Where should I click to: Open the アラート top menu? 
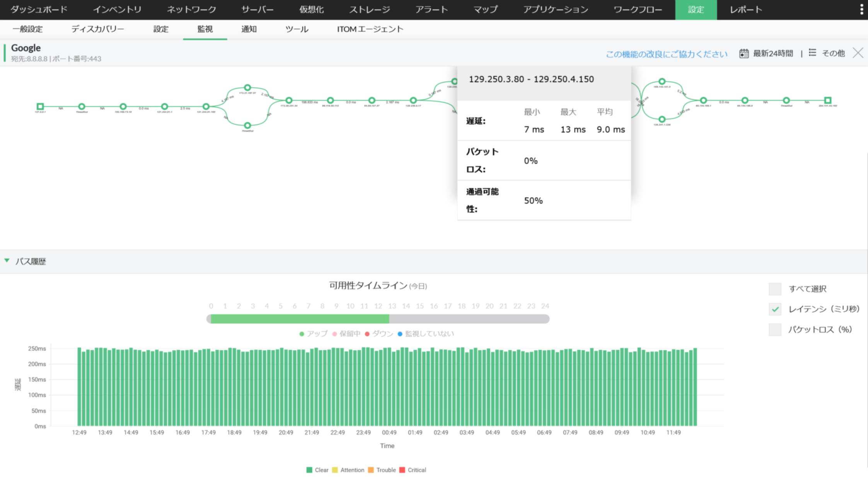(431, 10)
